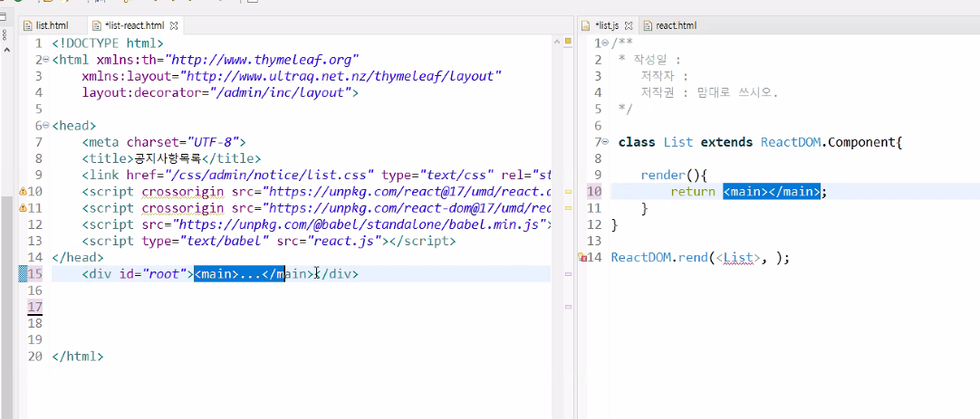Viewport: 980px width, 419px height.
Task: Click the return keyword in list.js
Action: [693, 192]
